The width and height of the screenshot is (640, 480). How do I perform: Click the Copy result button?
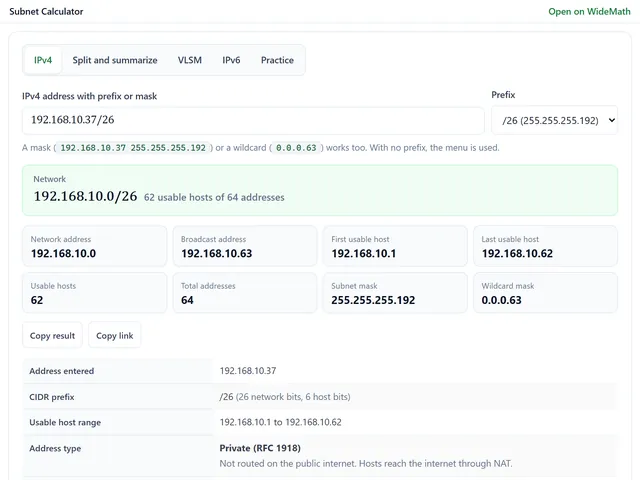[x=52, y=335]
